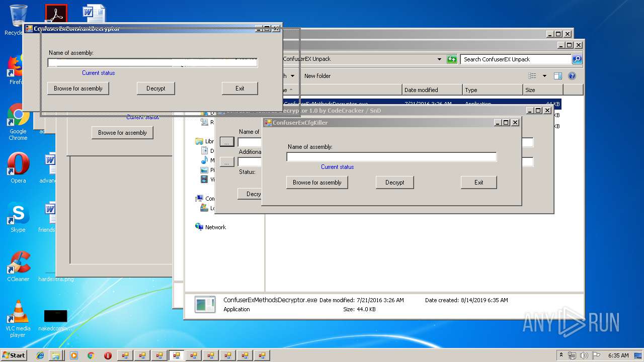Open Recycle Bin desktop icon
This screenshot has height=362, width=644.
point(18,20)
